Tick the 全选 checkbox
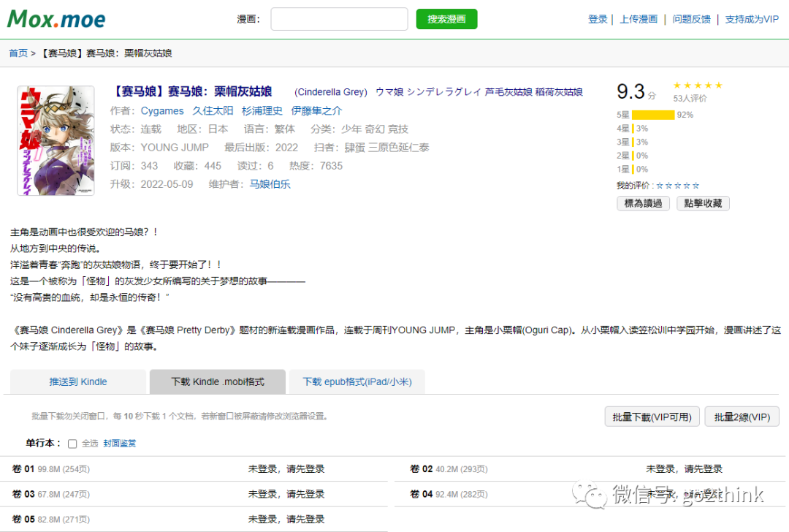 (72, 444)
